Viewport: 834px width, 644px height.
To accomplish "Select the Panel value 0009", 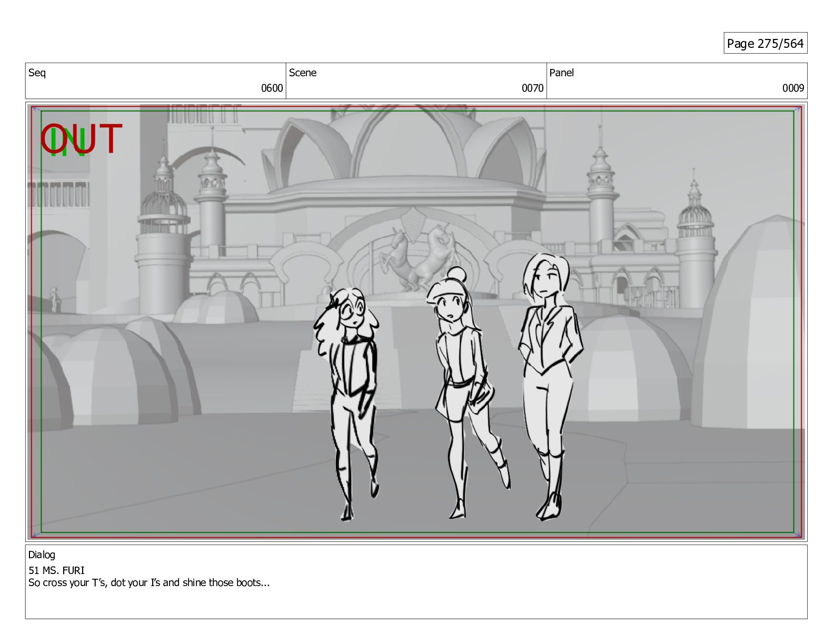I will (793, 88).
